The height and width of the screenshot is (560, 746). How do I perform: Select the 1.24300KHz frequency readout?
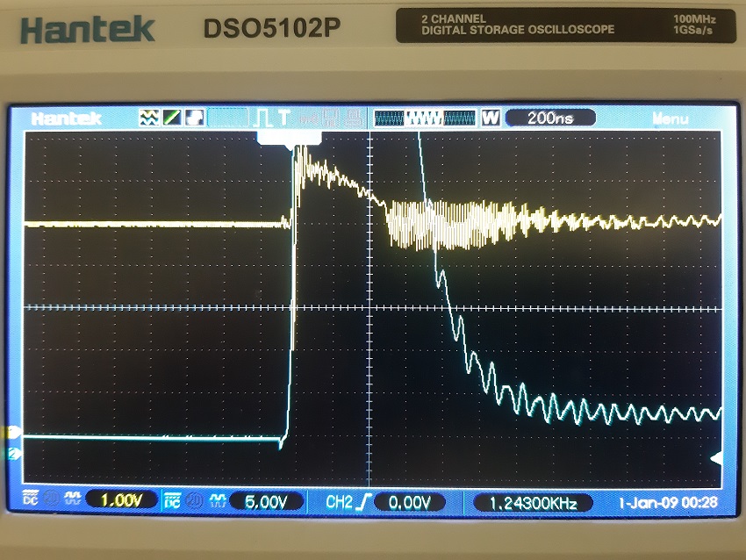[x=534, y=503]
